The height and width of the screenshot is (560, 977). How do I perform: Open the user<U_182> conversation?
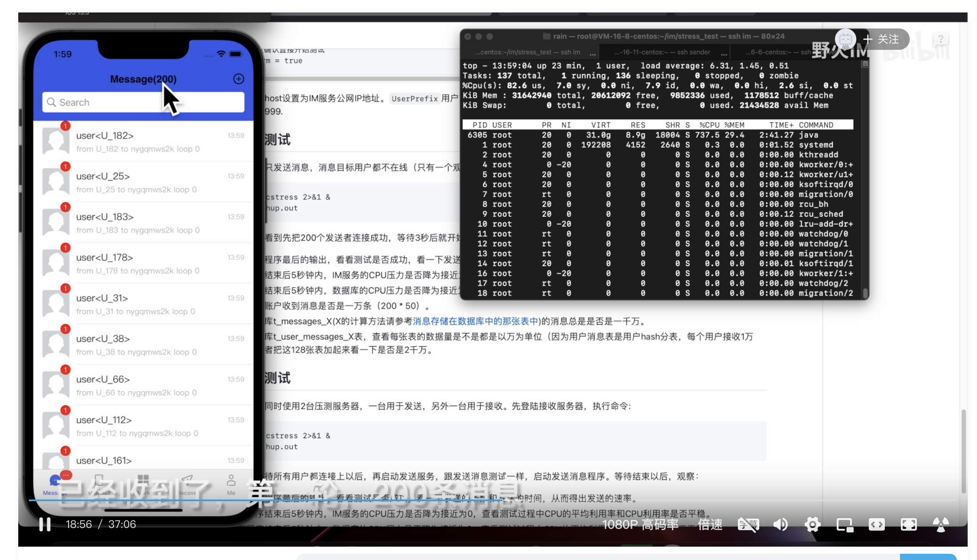click(x=143, y=142)
